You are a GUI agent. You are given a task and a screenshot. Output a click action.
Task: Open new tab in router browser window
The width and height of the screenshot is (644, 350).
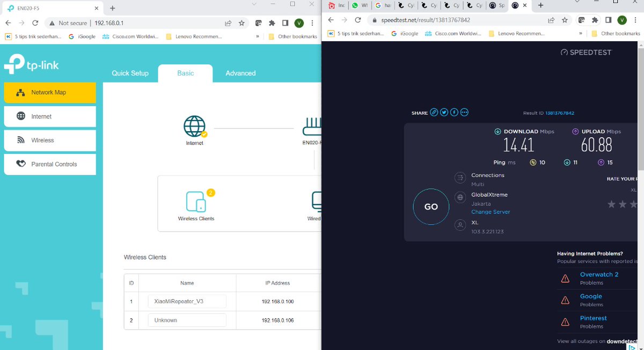(112, 9)
